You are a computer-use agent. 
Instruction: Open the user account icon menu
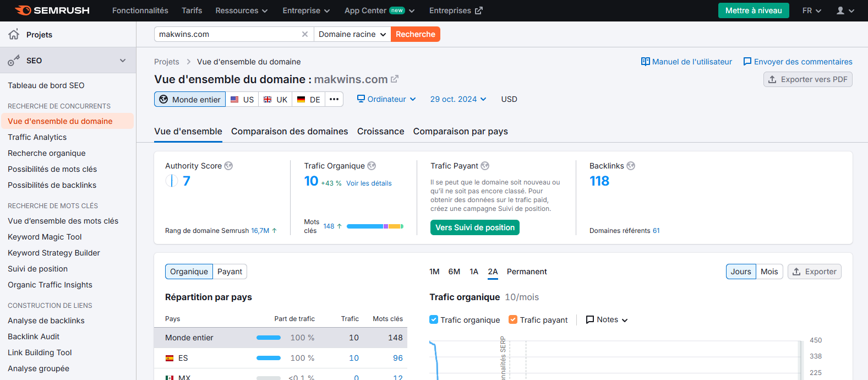click(845, 10)
